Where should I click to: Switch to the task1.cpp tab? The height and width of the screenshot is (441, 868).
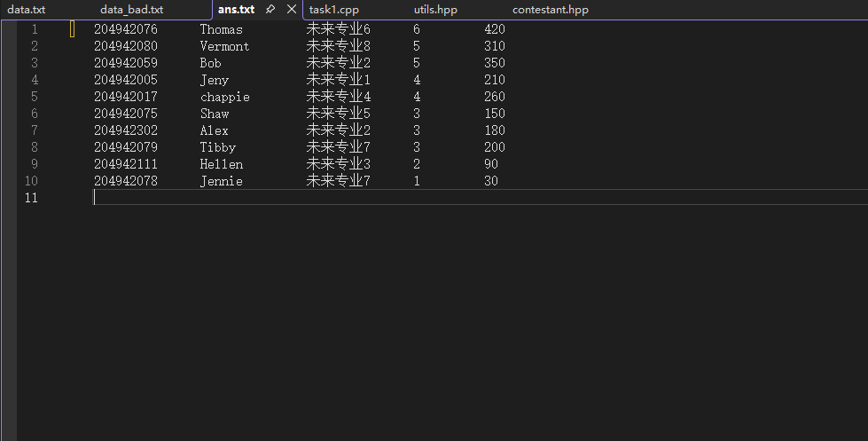pos(333,10)
